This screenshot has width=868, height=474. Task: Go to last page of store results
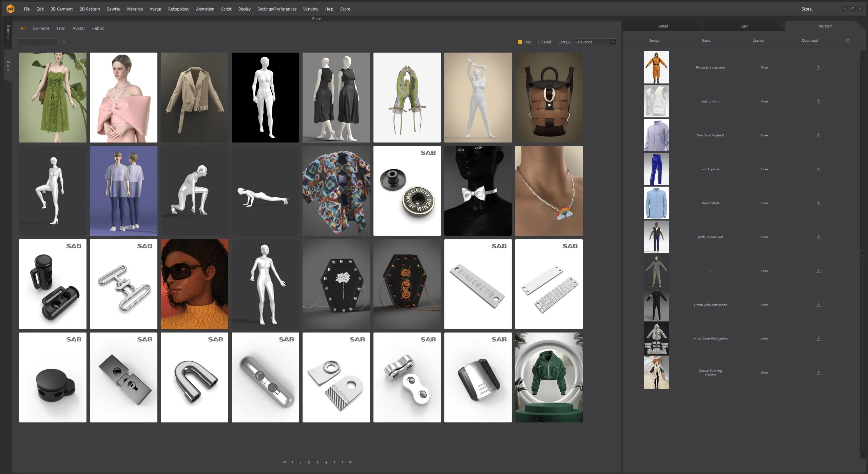point(350,462)
